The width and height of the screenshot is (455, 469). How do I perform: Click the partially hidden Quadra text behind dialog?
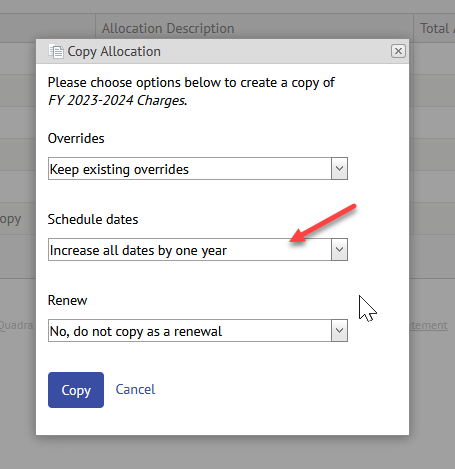click(x=17, y=325)
